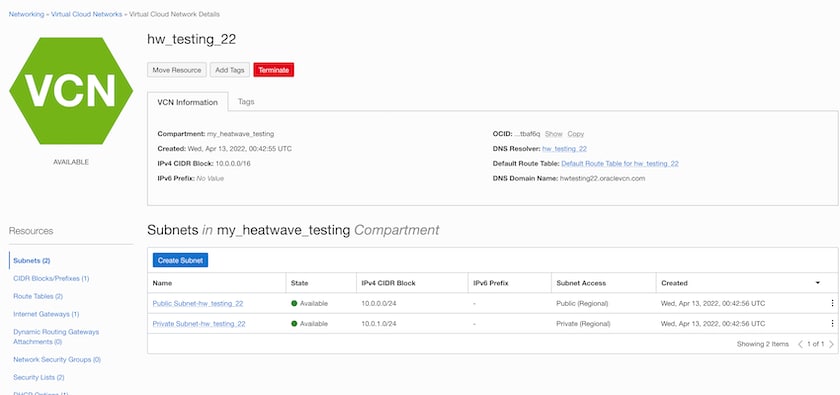Viewport: 840px width, 395px height.
Task: Click the VCN hexagon icon
Action: click(71, 91)
